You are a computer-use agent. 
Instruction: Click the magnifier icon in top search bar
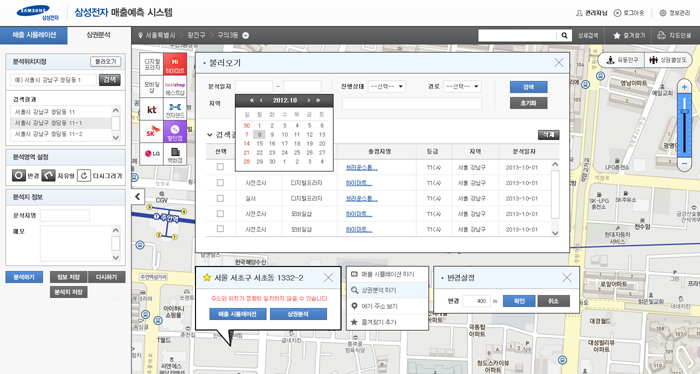tap(564, 36)
